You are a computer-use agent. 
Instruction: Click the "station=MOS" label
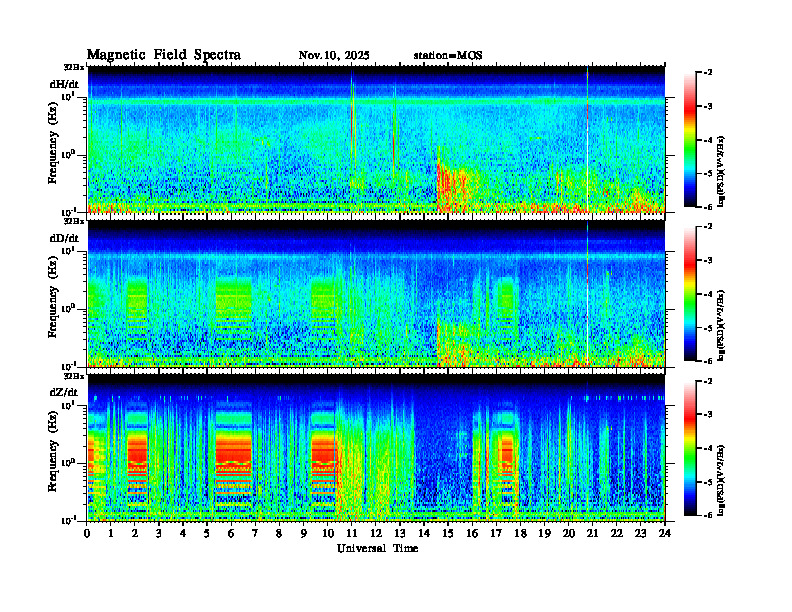click(448, 56)
